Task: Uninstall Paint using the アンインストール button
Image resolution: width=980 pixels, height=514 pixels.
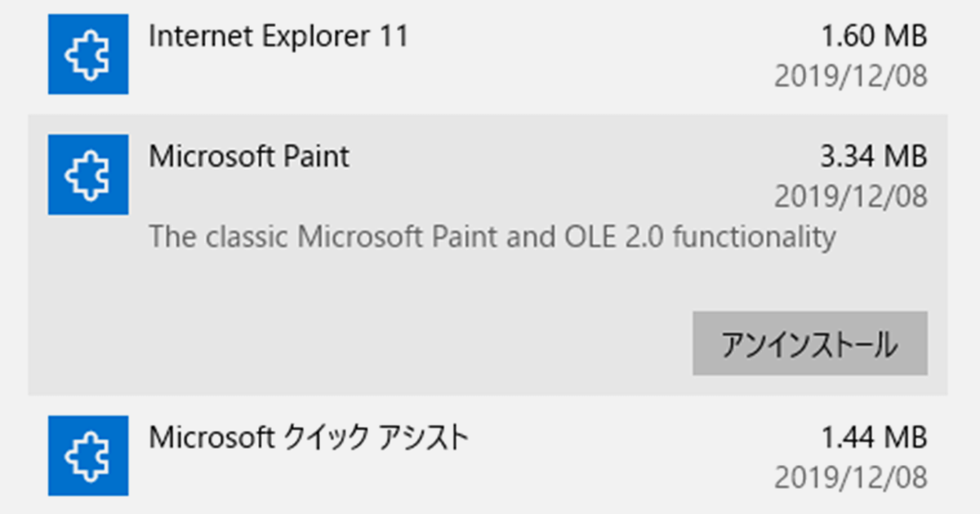Action: pos(810,343)
